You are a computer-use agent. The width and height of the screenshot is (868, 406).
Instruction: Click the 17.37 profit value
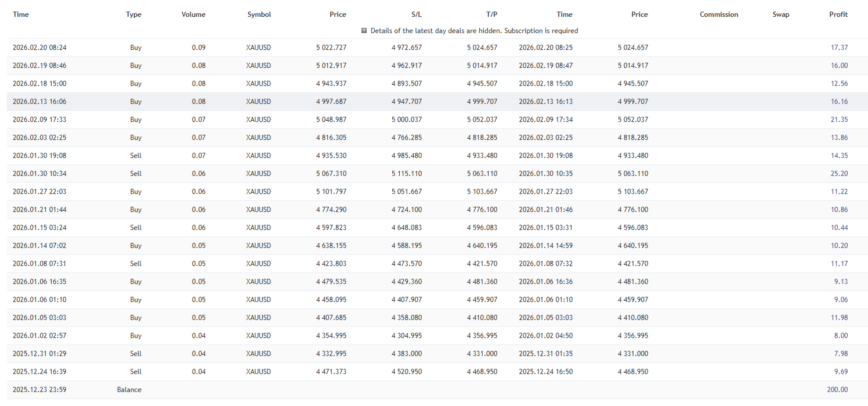[x=839, y=48]
